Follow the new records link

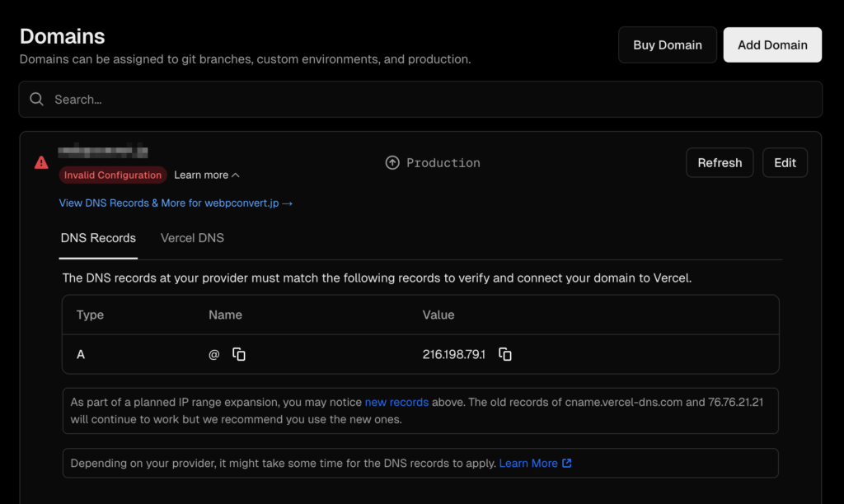click(396, 403)
